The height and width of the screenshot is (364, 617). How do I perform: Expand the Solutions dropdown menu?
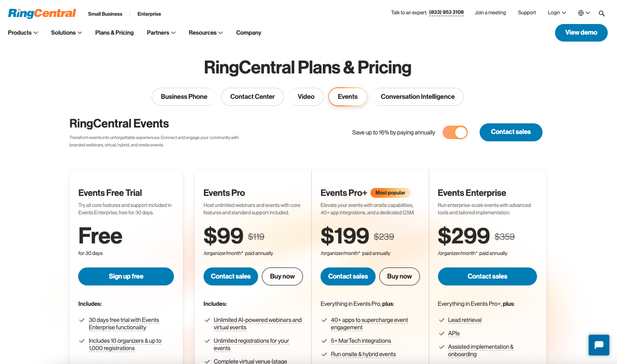pyautogui.click(x=66, y=33)
